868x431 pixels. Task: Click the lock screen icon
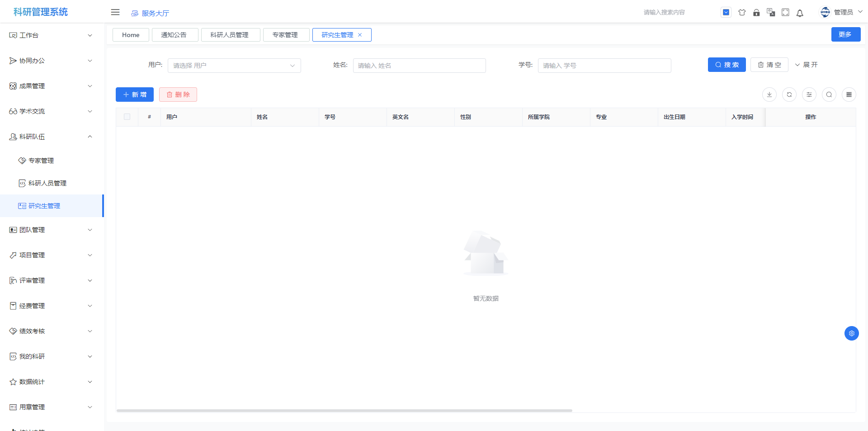point(756,13)
